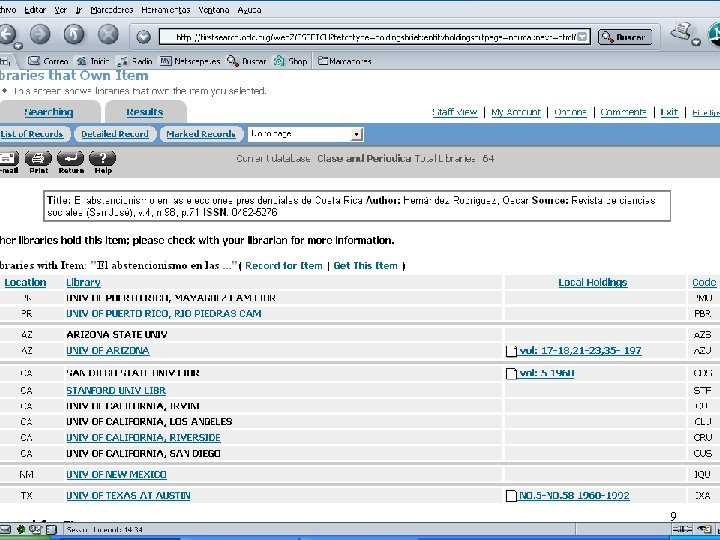The height and width of the screenshot is (540, 720).
Task: Click document icon in Texas at Austin row
Action: (x=511, y=496)
